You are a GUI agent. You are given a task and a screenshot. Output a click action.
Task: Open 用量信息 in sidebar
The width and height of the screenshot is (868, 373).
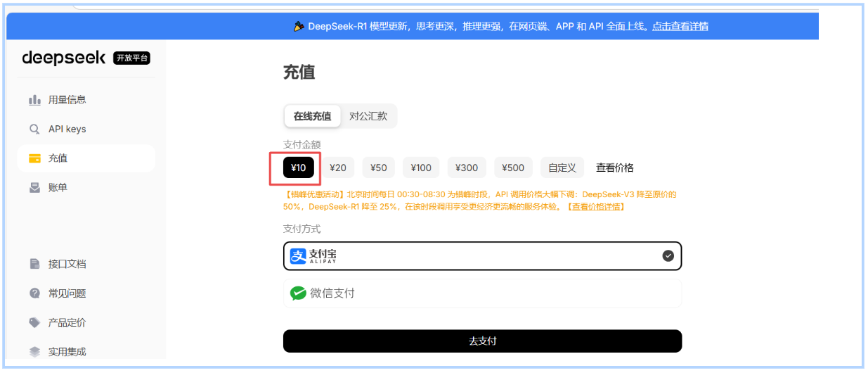86,100
